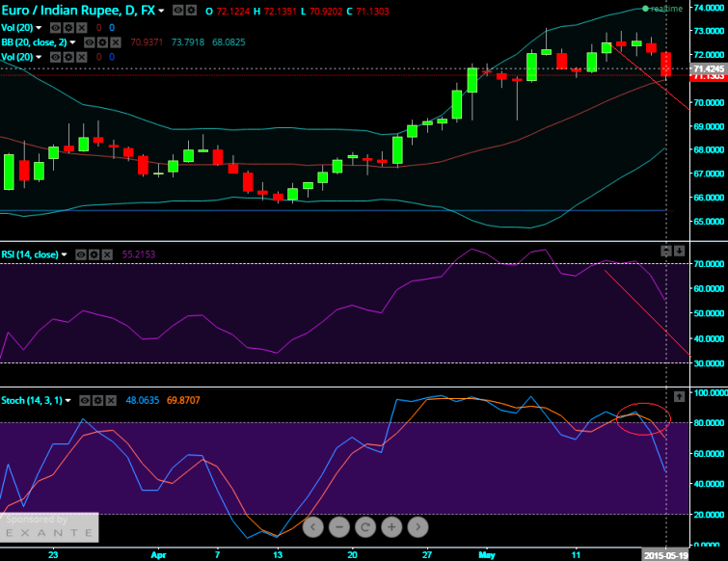The image size is (728, 561).
Task: Hide Stoch (14, 3, 1) using its eye icon
Action: click(85, 400)
